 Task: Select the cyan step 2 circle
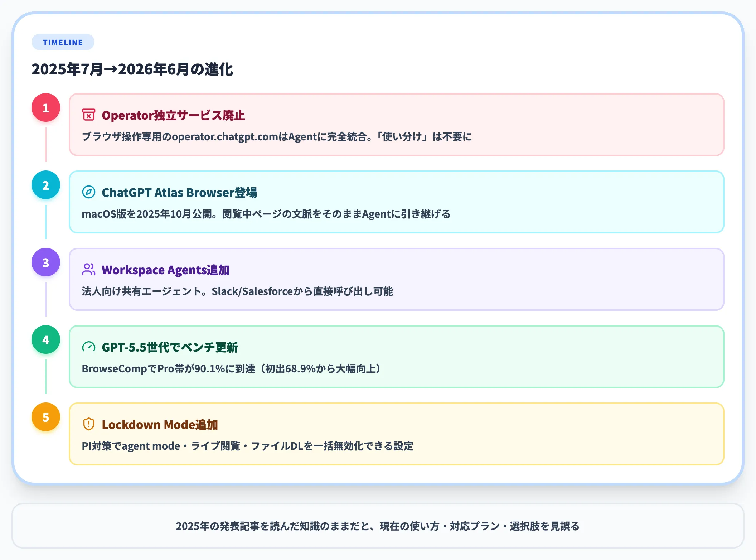[46, 185]
